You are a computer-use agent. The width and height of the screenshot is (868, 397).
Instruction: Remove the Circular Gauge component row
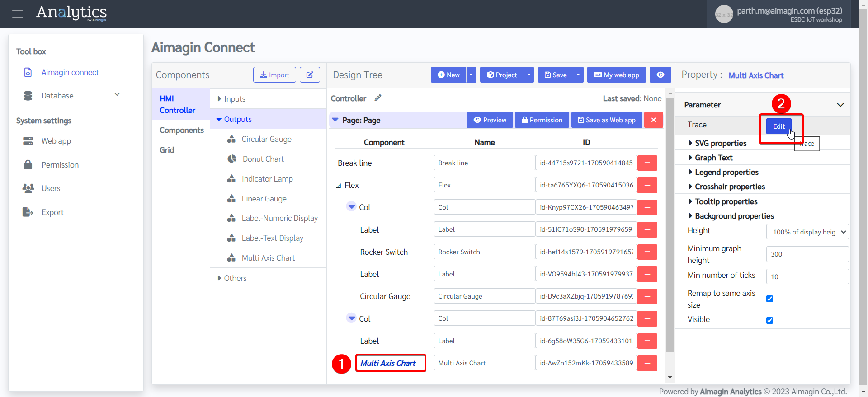pos(647,296)
